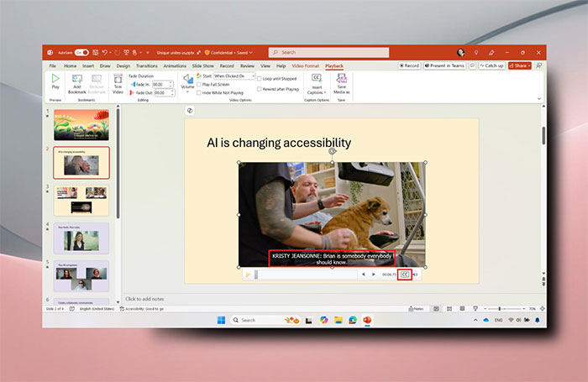Open the Trim Video tool
Viewport: 588px width, 382px height.
click(x=118, y=81)
